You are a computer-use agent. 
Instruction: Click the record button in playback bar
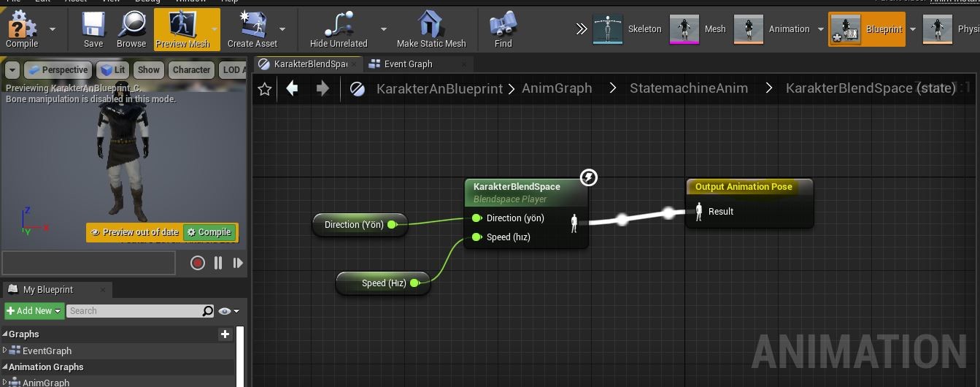[197, 263]
